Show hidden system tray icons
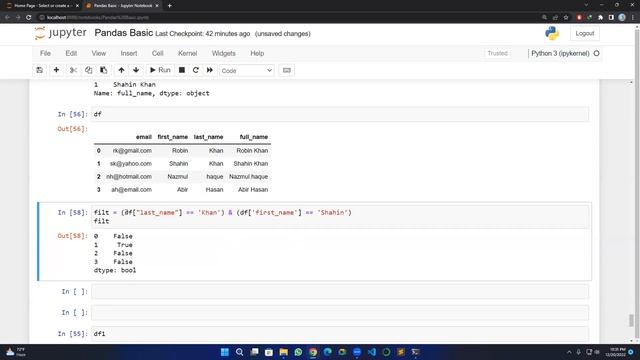 [569, 352]
